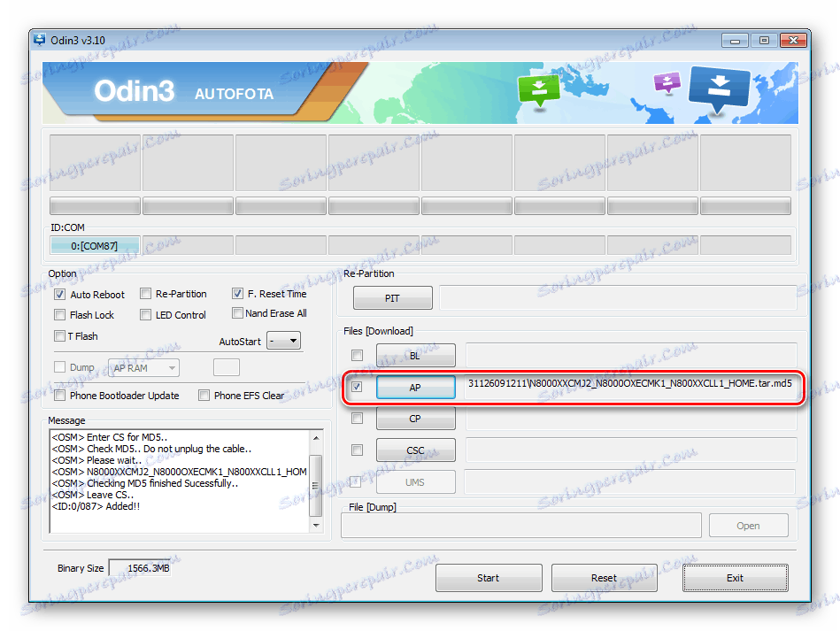Maximize the Odin3 window
The width and height of the screenshot is (840, 631).
[x=765, y=40]
